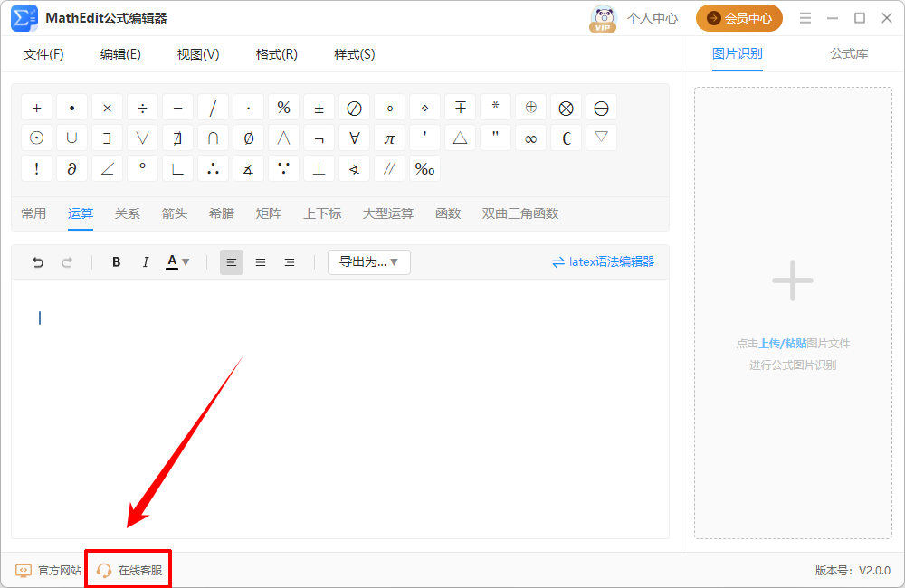This screenshot has width=905, height=588.
Task: Switch to the 公式库 tab
Action: pyautogui.click(x=849, y=53)
